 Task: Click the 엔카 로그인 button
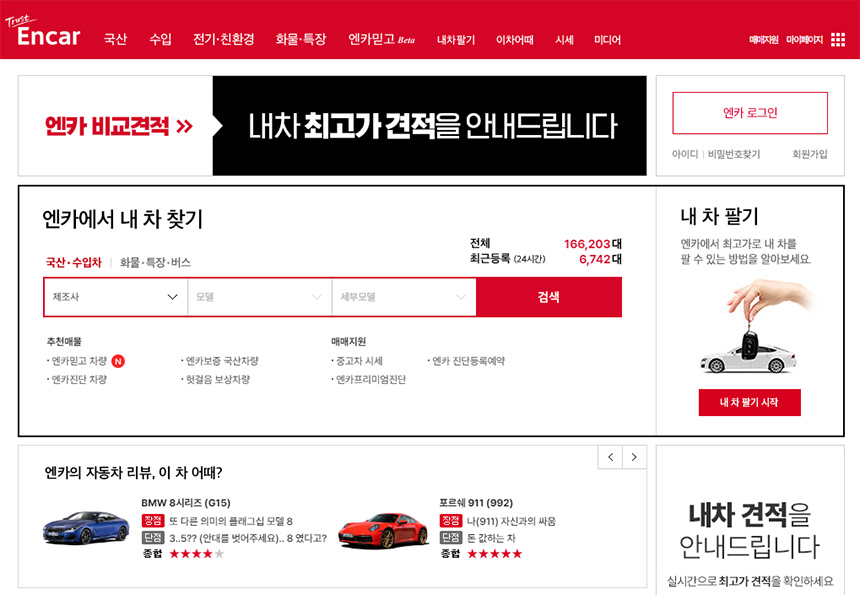750,113
